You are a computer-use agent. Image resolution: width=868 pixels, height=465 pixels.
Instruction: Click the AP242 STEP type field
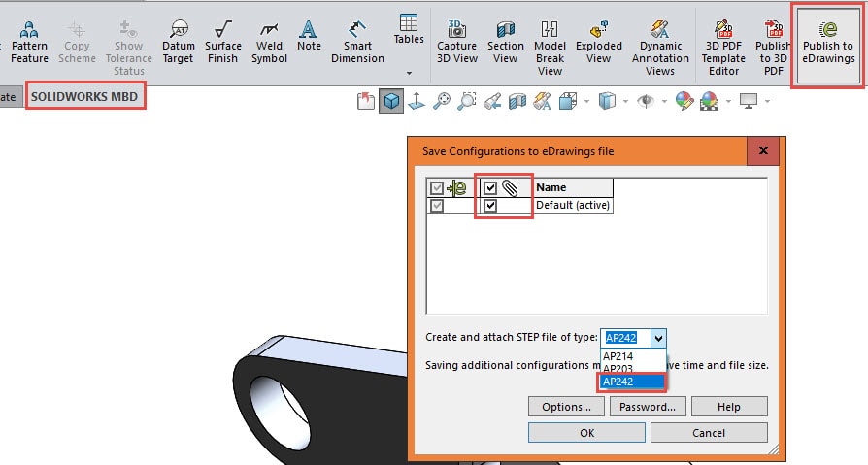(626, 338)
